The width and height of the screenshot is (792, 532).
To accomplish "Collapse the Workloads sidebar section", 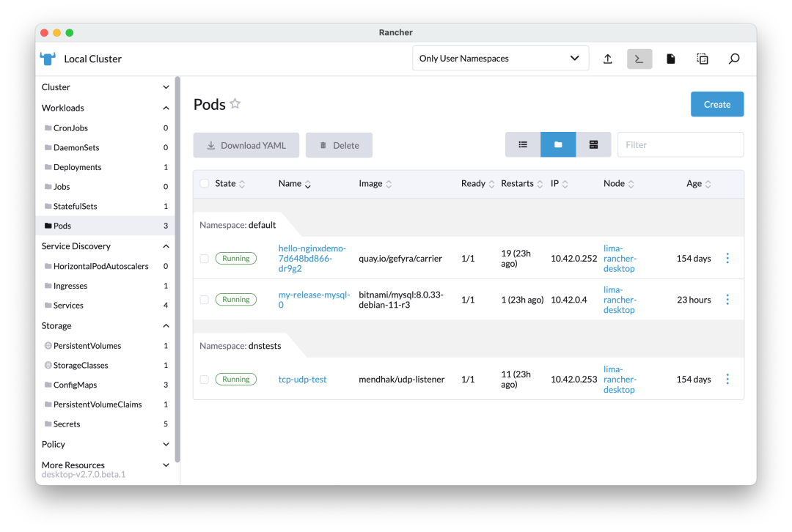I will click(166, 108).
